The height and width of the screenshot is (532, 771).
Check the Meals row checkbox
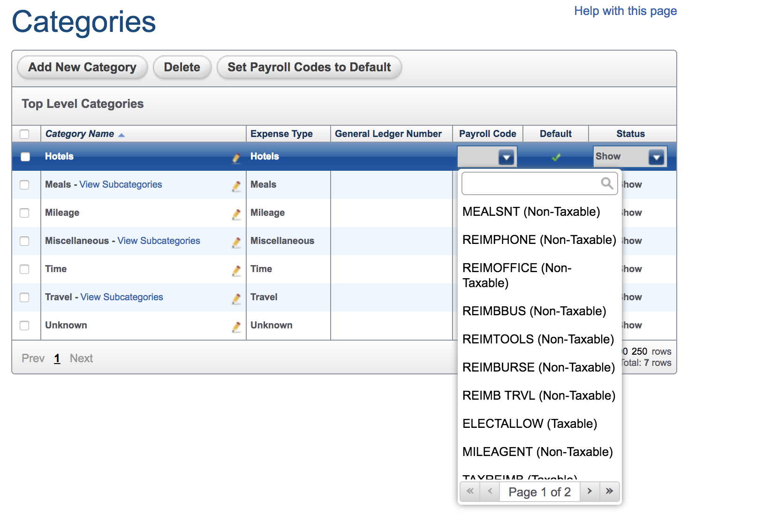24,185
